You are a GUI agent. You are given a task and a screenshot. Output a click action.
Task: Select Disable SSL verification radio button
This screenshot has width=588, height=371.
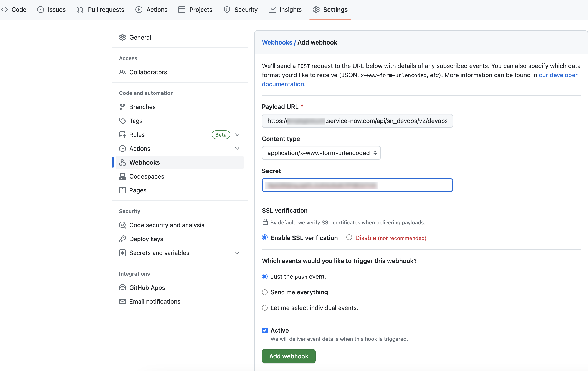click(349, 237)
